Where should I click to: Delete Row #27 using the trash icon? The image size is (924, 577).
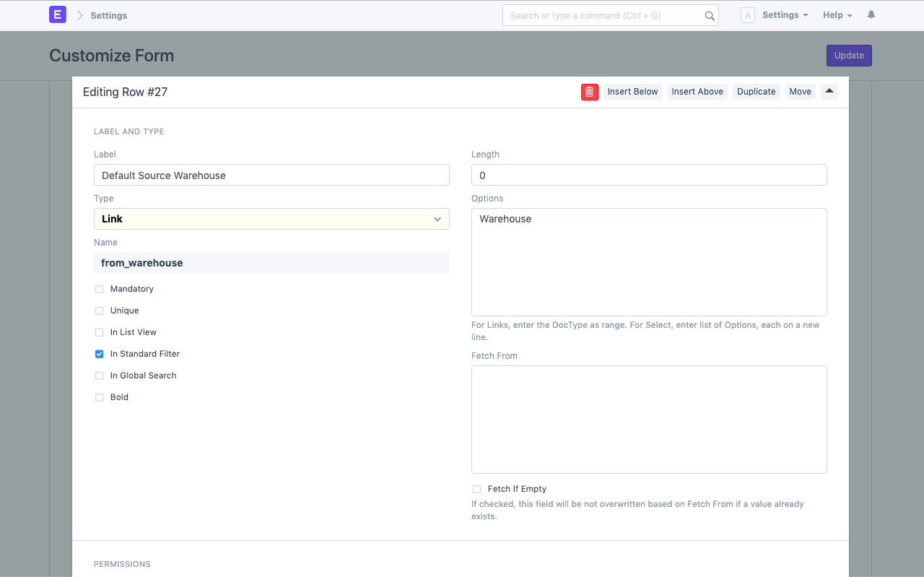point(589,92)
